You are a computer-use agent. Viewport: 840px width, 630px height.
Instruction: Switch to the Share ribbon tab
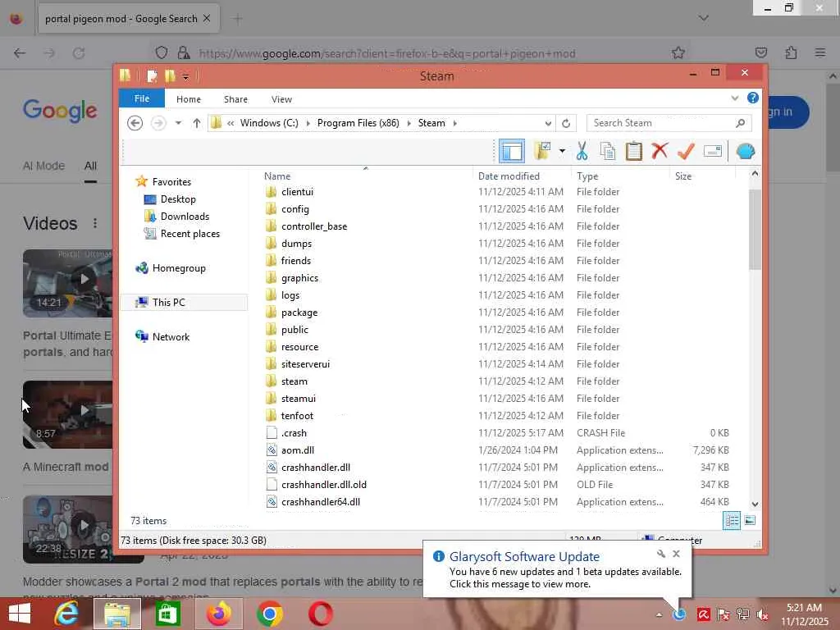235,99
